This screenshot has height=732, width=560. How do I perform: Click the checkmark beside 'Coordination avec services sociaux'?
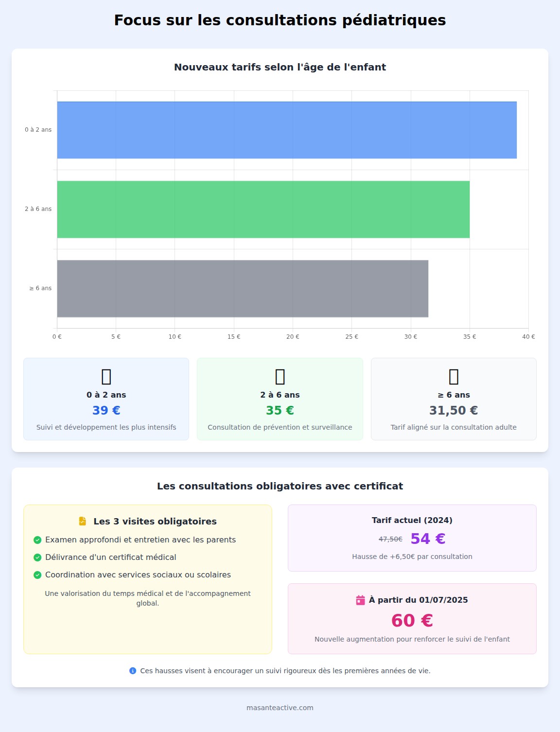coord(36,574)
